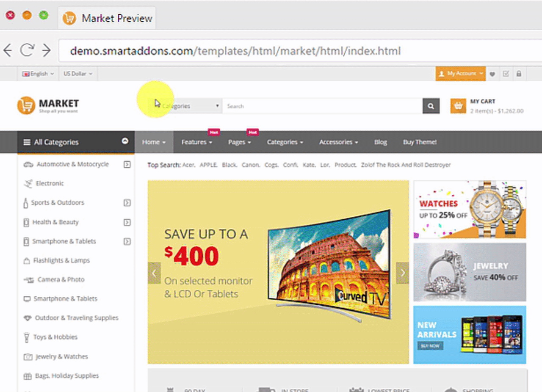Reload the page with browser refresh icon
Viewport: 542px width, 392px height.
click(27, 51)
